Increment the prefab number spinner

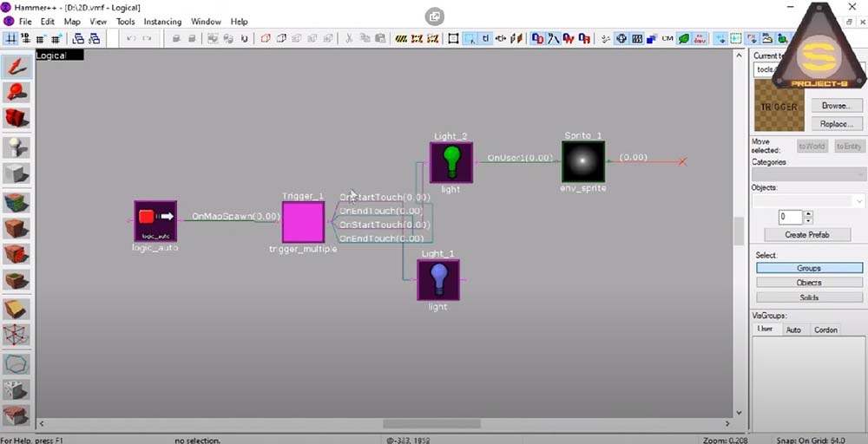(808, 213)
